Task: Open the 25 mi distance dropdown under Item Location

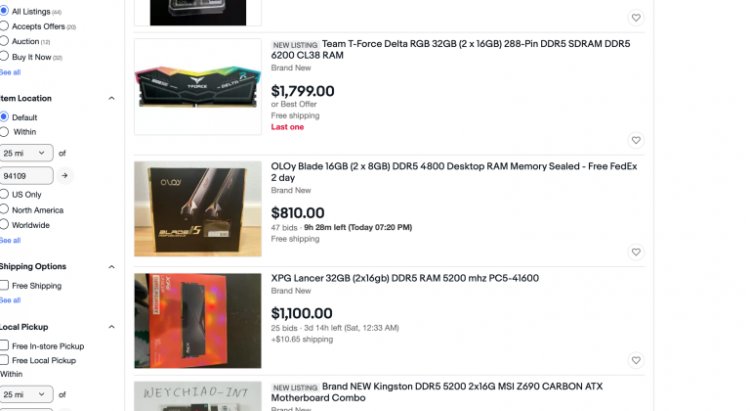Action: point(26,153)
